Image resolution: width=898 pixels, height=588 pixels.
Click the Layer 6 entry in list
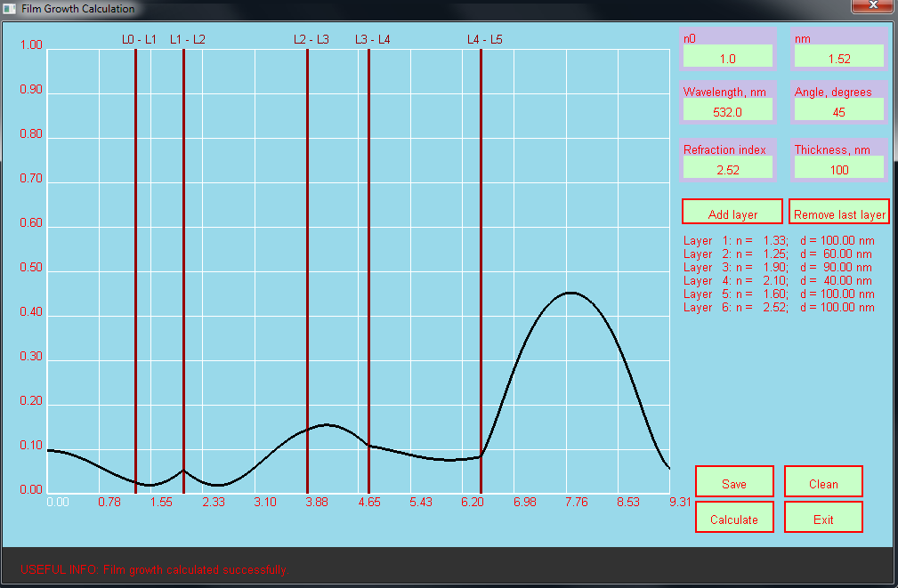[779, 307]
